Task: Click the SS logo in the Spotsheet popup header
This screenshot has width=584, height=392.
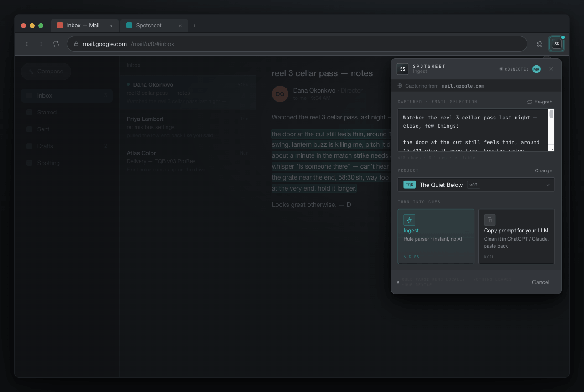Action: (402, 69)
